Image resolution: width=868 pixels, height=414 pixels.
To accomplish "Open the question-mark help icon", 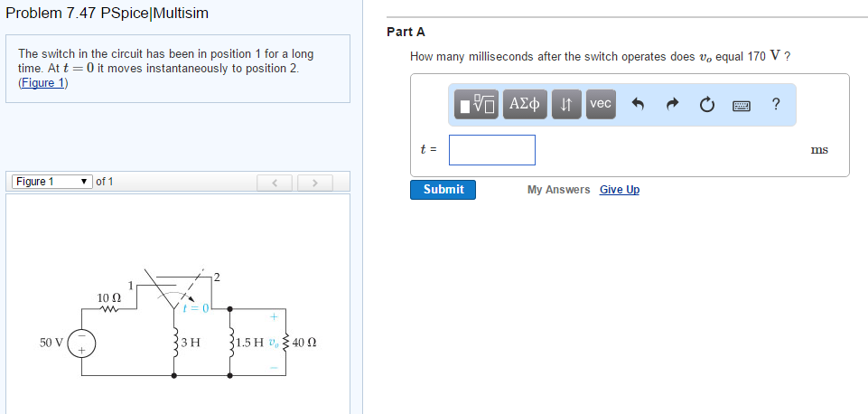I will (x=776, y=104).
